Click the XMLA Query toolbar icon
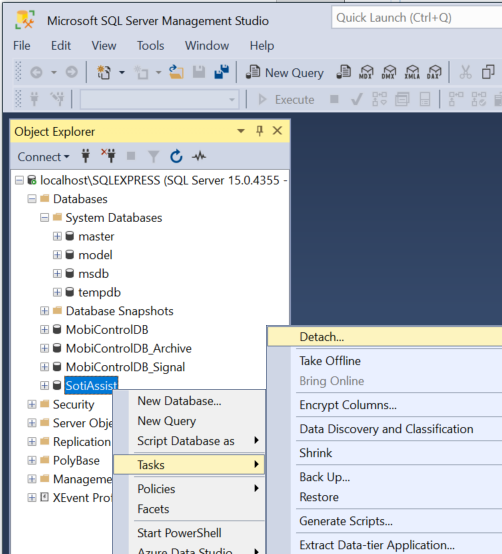This screenshot has width=502, height=554. point(412,72)
